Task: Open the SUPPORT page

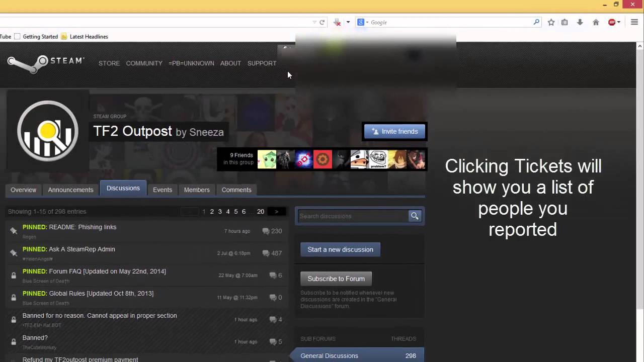Action: [262, 63]
